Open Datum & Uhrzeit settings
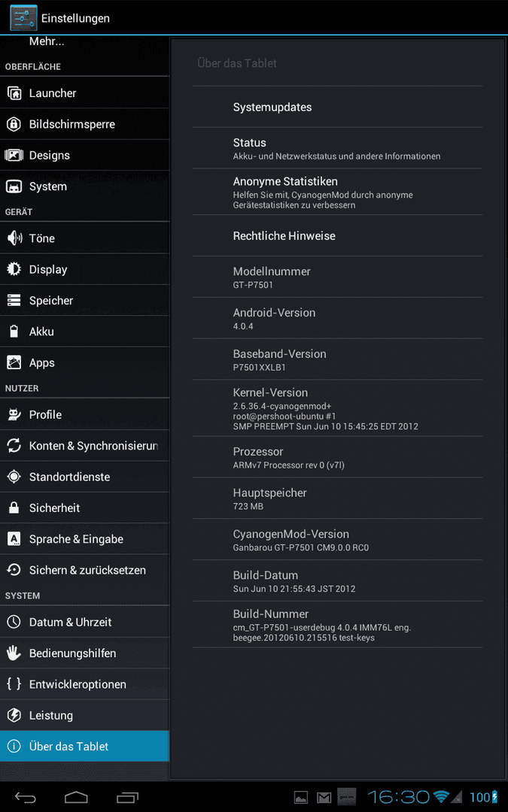The image size is (508, 812). (x=84, y=622)
